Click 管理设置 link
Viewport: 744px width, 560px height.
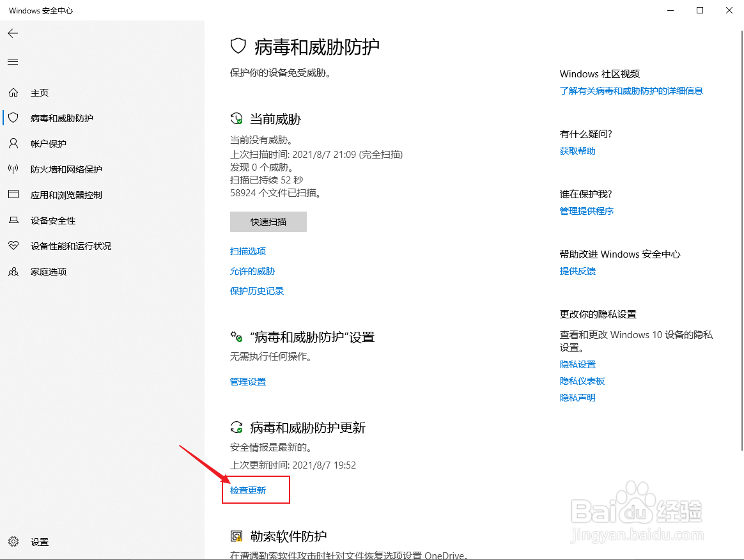tap(248, 382)
